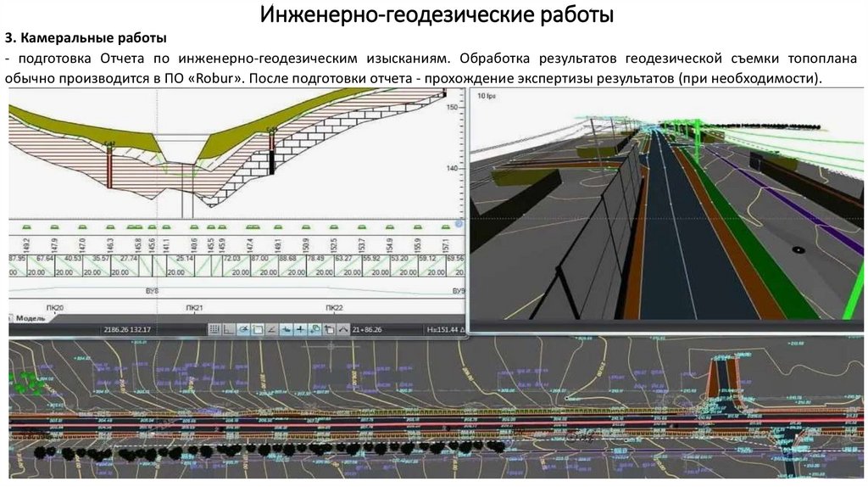Toggle the grid display icon in status bar
Screen dimensions: 868x487
click(214, 329)
